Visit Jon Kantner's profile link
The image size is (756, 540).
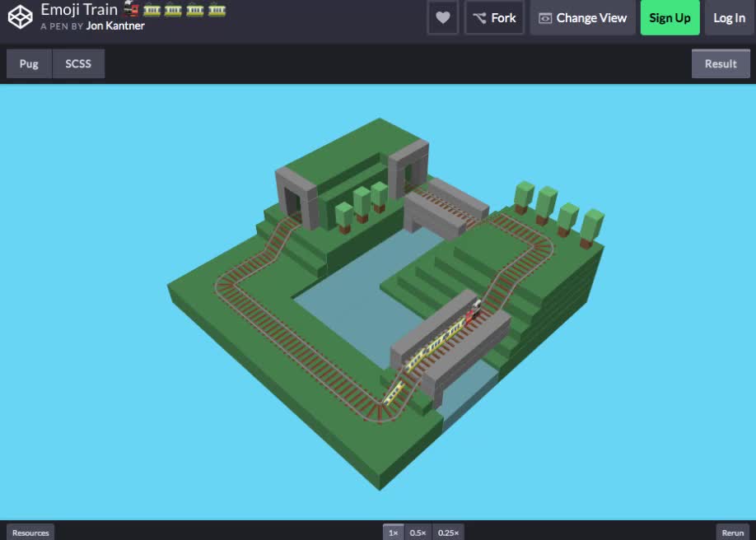(x=115, y=26)
